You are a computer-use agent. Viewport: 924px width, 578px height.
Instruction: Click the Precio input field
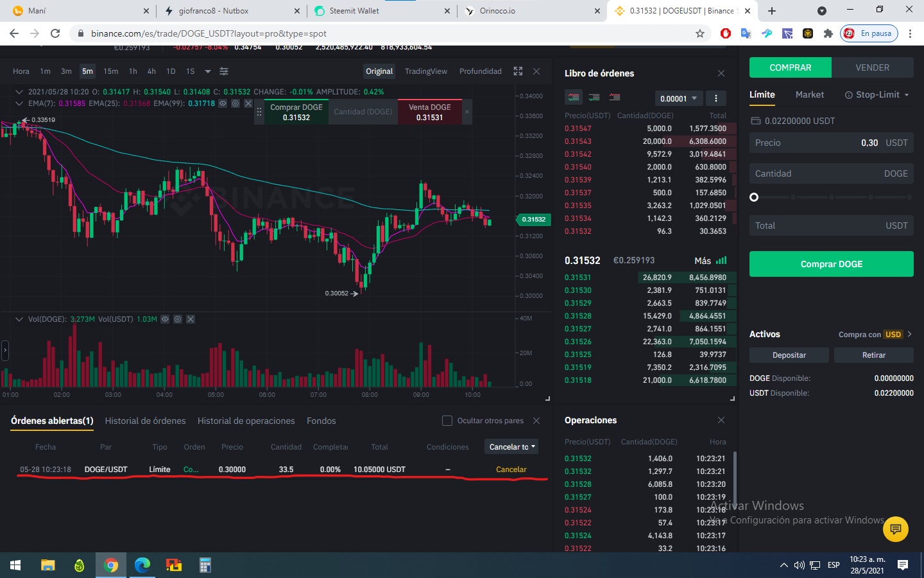pos(832,143)
